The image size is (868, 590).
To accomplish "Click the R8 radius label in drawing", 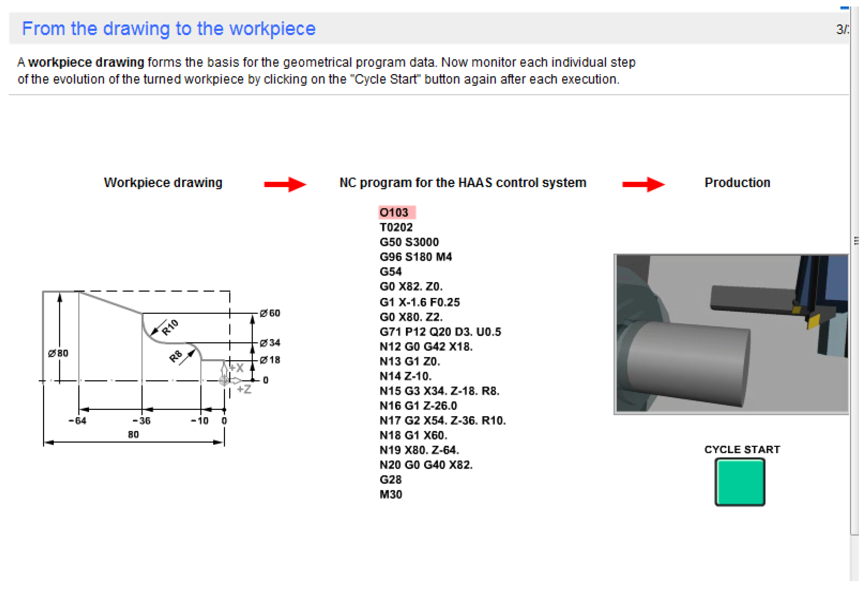I will 176,357.
